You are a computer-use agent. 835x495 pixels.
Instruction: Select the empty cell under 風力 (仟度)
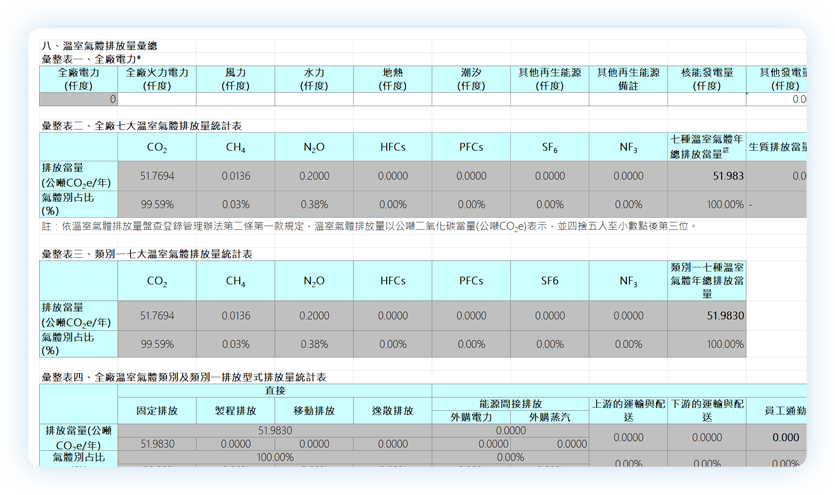coord(235,99)
